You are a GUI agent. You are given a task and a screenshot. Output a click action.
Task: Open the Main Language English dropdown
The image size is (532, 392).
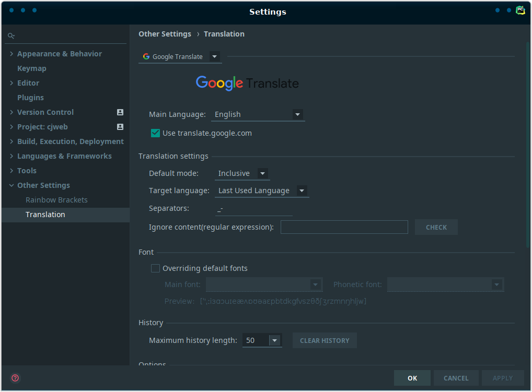(297, 114)
